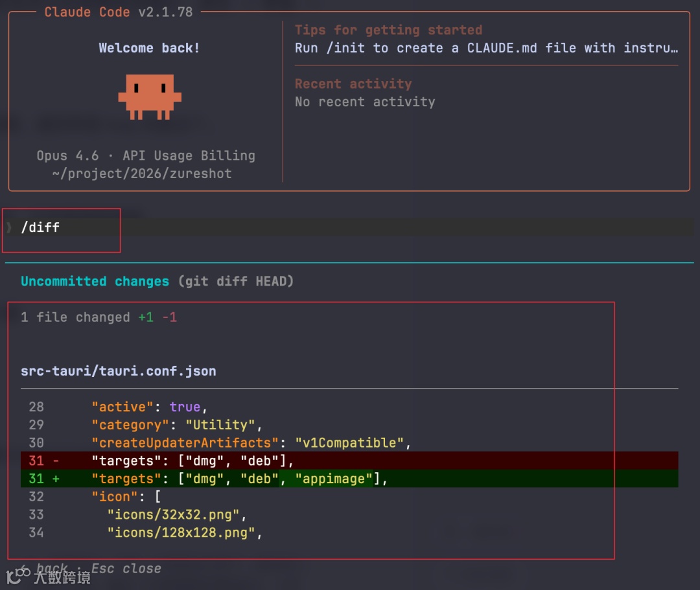The image size is (700, 590).
Task: Click the red -1 deletions count
Action: (x=170, y=317)
